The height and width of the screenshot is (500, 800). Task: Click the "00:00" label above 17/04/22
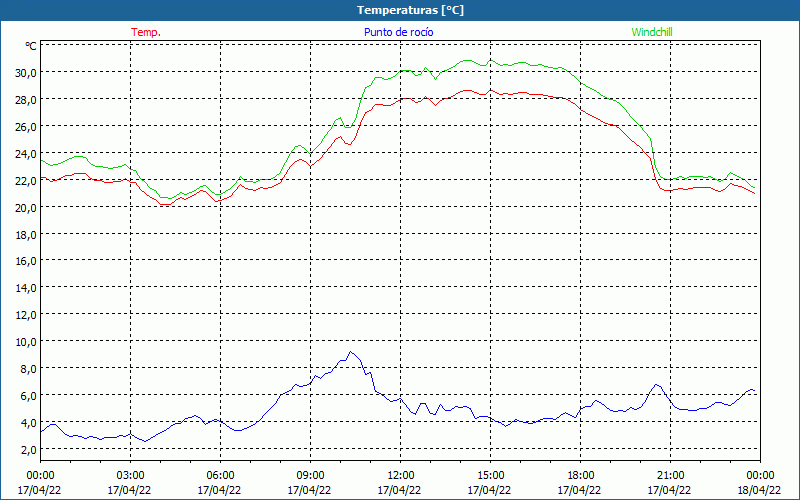pos(40,476)
